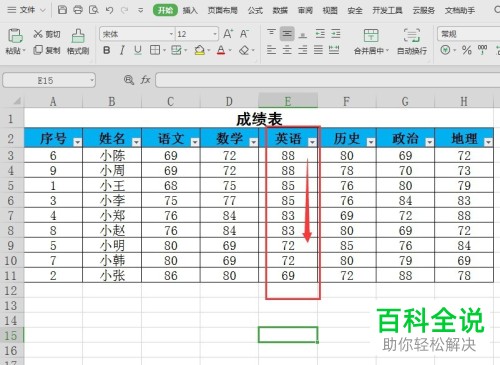Toggle vertical middle alignment
500x365 pixels.
click(287, 34)
